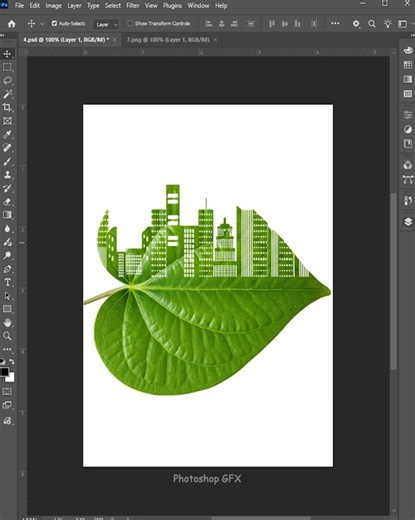This screenshot has height=520, width=415.
Task: Select the Path Selection tool
Action: coord(7,296)
